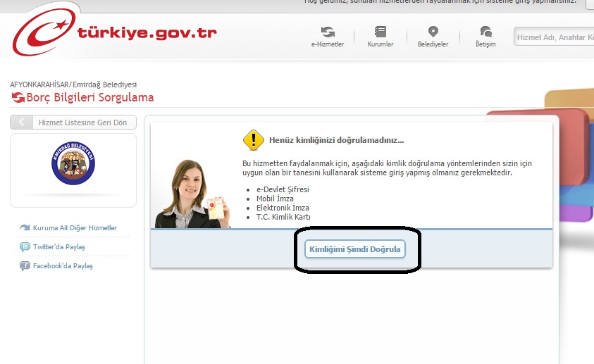The height and width of the screenshot is (364, 594).
Task: Click the Kurumlar book icon
Action: click(x=380, y=32)
